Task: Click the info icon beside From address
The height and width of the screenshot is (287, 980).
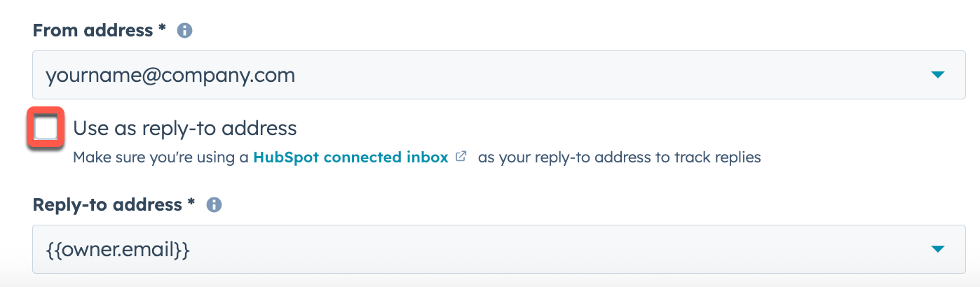Action: [x=184, y=31]
